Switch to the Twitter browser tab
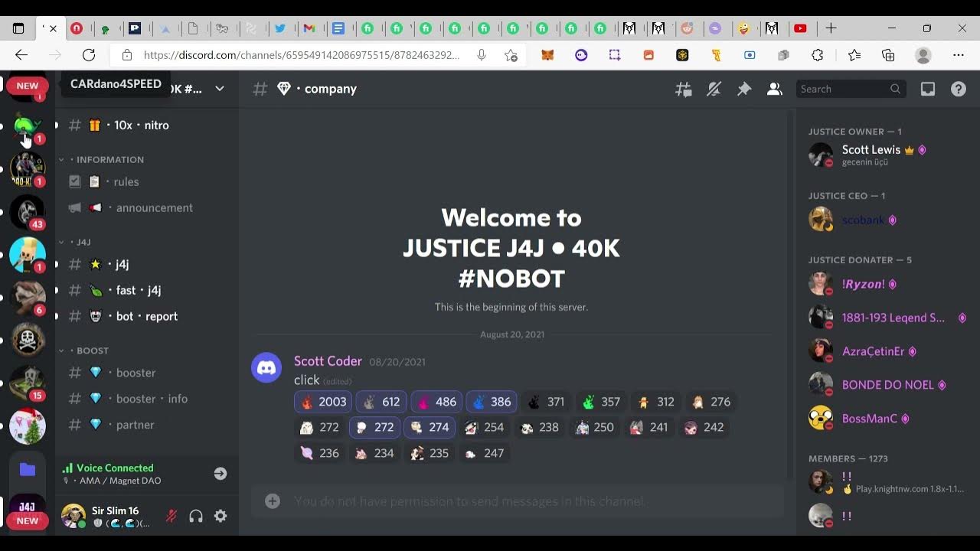The image size is (980, 551). click(280, 28)
